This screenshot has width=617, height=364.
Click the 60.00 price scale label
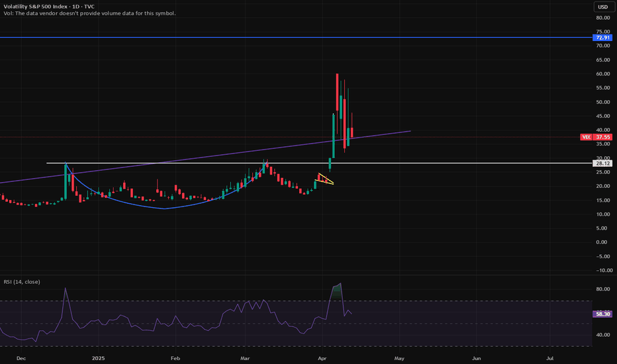pyautogui.click(x=603, y=74)
